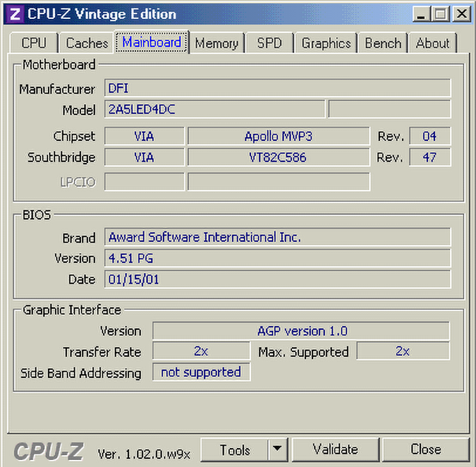Viewport: 476px width, 467px height.
Task: Select the Mainboard tab
Action: click(x=152, y=42)
